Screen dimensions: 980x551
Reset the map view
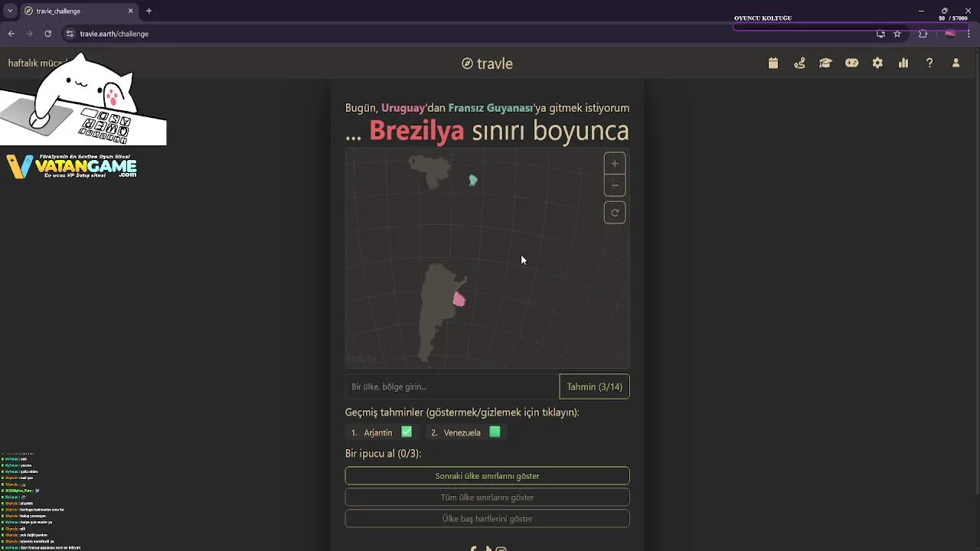(615, 213)
